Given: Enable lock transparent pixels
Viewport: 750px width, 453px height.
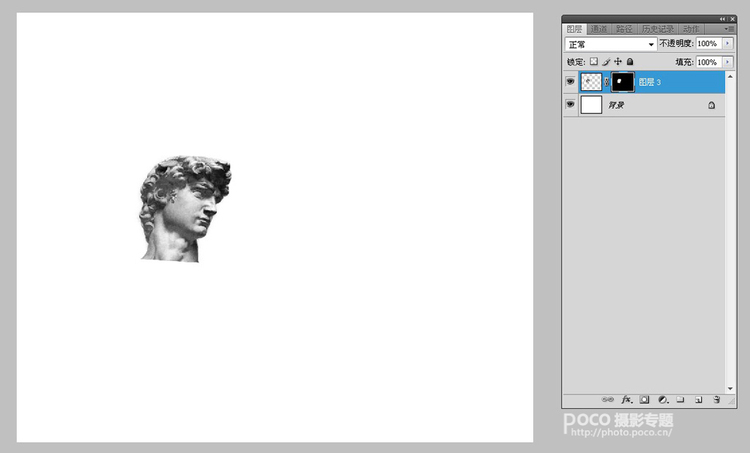Looking at the screenshot, I should click(594, 62).
